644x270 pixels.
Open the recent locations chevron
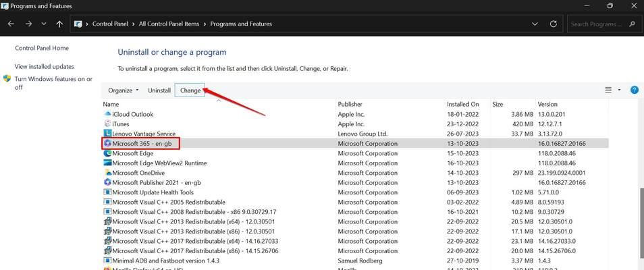click(x=44, y=24)
